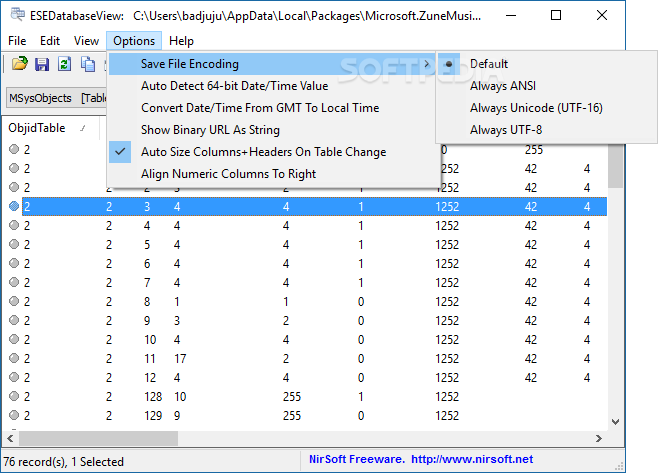The height and width of the screenshot is (473, 658).
Task: Click the Copy selected items icon
Action: click(x=88, y=64)
